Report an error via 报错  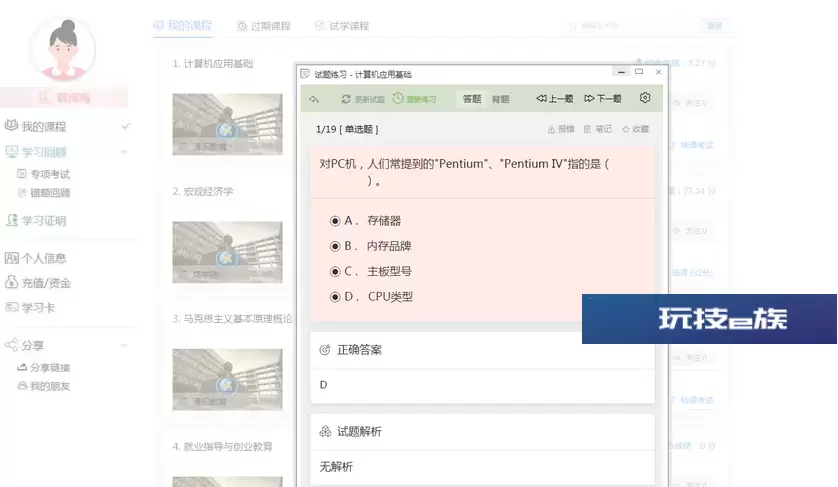click(x=561, y=129)
